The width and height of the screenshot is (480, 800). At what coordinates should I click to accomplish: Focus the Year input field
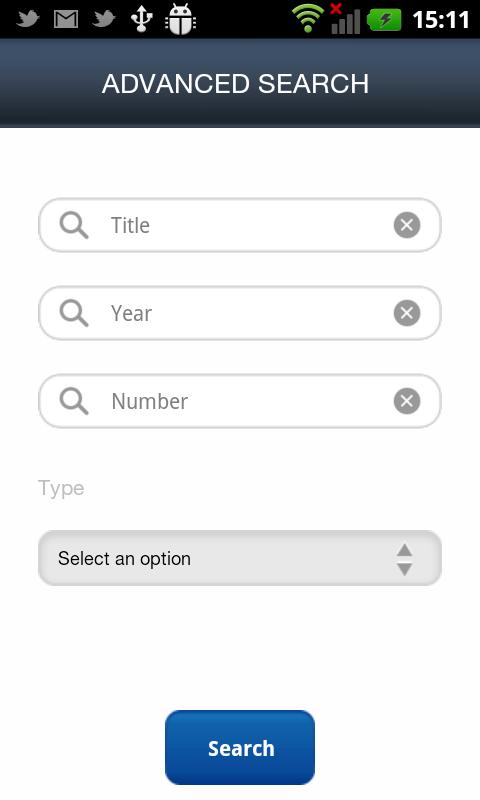(x=240, y=313)
